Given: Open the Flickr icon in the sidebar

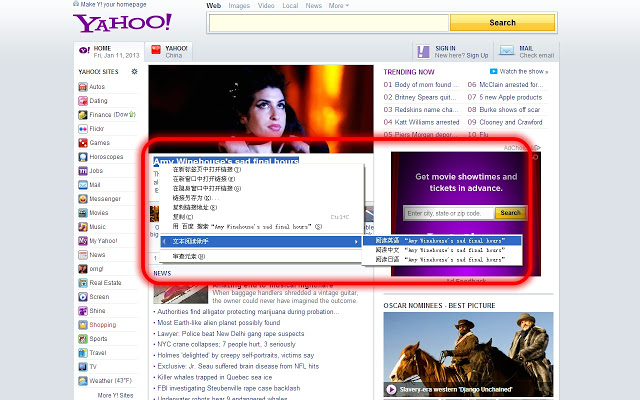Looking at the screenshot, I should pyautogui.click(x=82, y=129).
